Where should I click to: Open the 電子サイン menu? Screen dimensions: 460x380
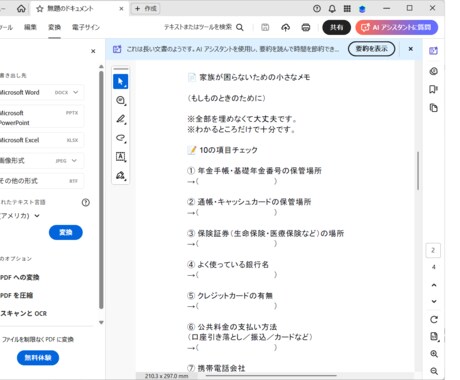point(86,27)
